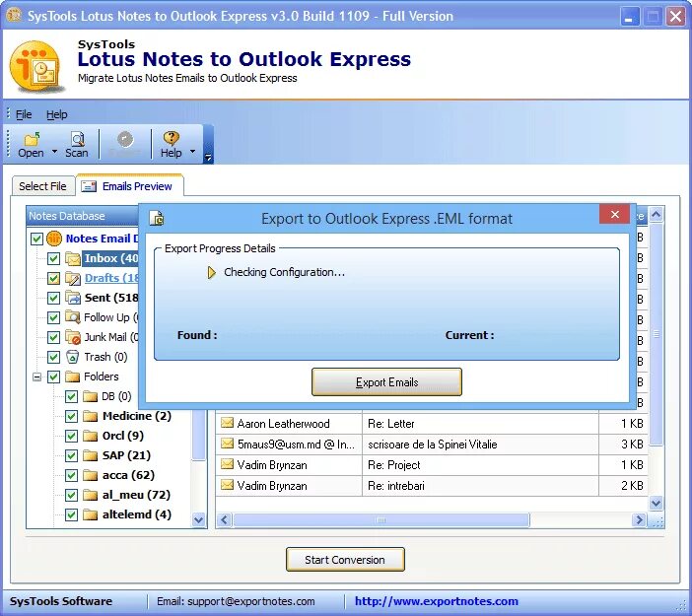Click the email list scroll down arrow
Image resolution: width=692 pixels, height=616 pixels.
(657, 503)
